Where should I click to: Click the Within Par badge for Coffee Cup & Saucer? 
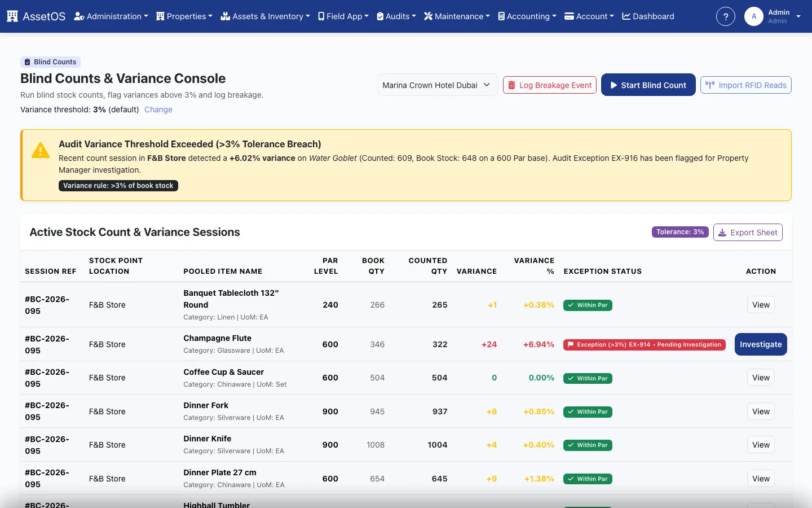pyautogui.click(x=588, y=378)
